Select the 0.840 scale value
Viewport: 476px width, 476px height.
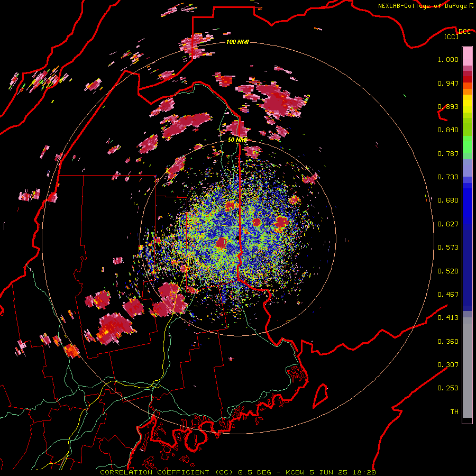click(x=448, y=130)
